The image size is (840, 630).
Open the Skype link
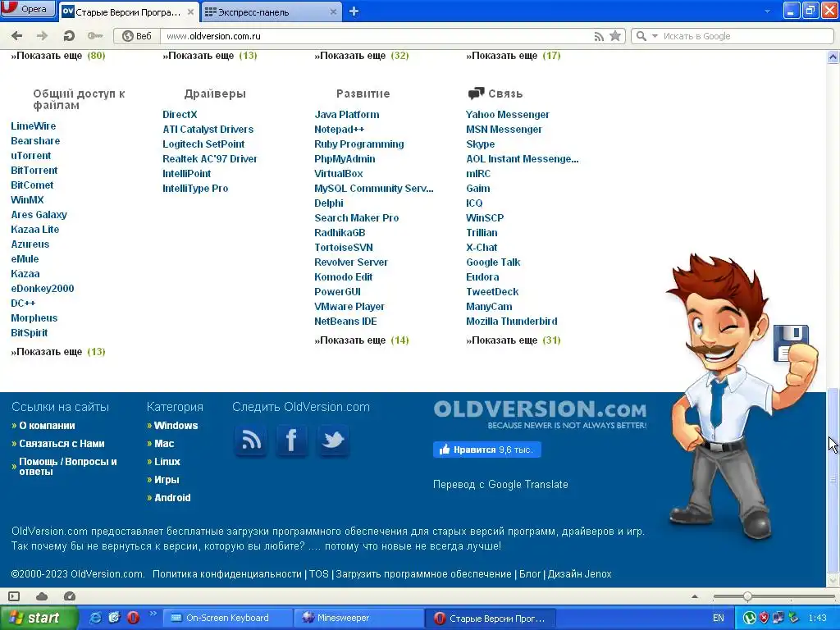coord(481,144)
